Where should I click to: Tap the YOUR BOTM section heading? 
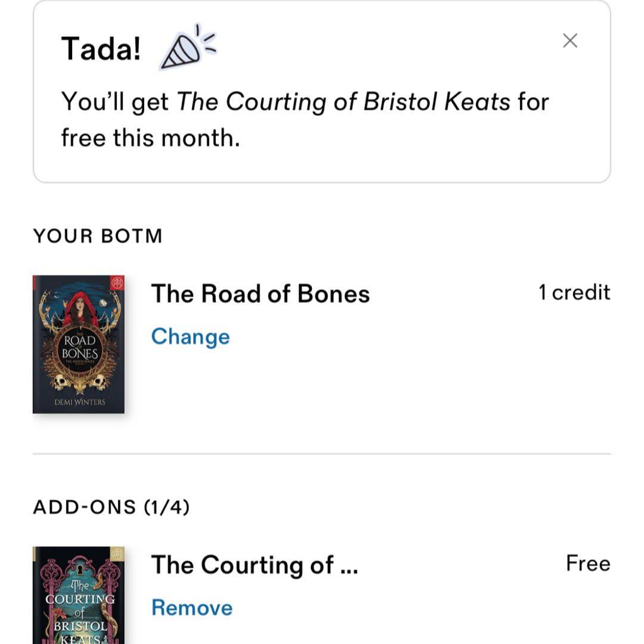point(98,236)
